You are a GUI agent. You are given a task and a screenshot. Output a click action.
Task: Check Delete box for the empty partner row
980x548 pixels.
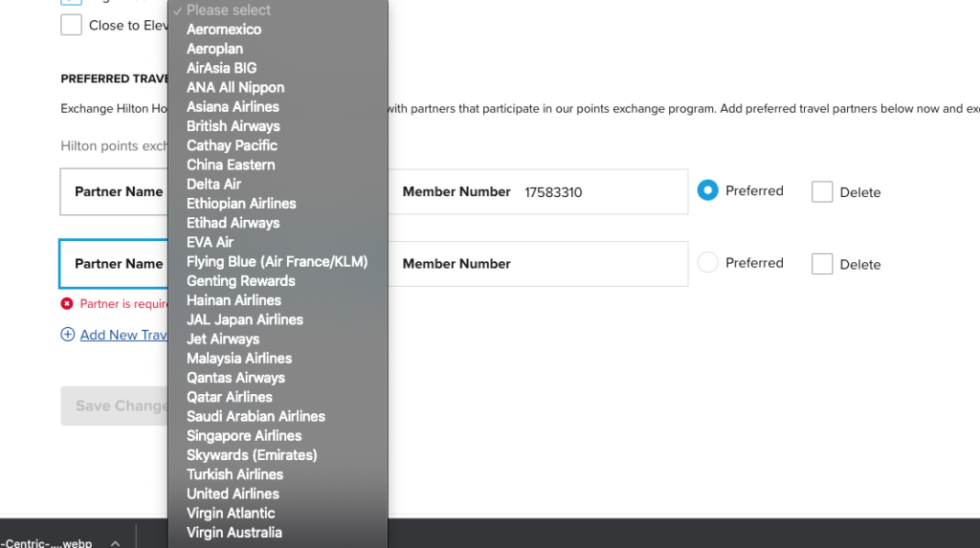[x=822, y=264]
